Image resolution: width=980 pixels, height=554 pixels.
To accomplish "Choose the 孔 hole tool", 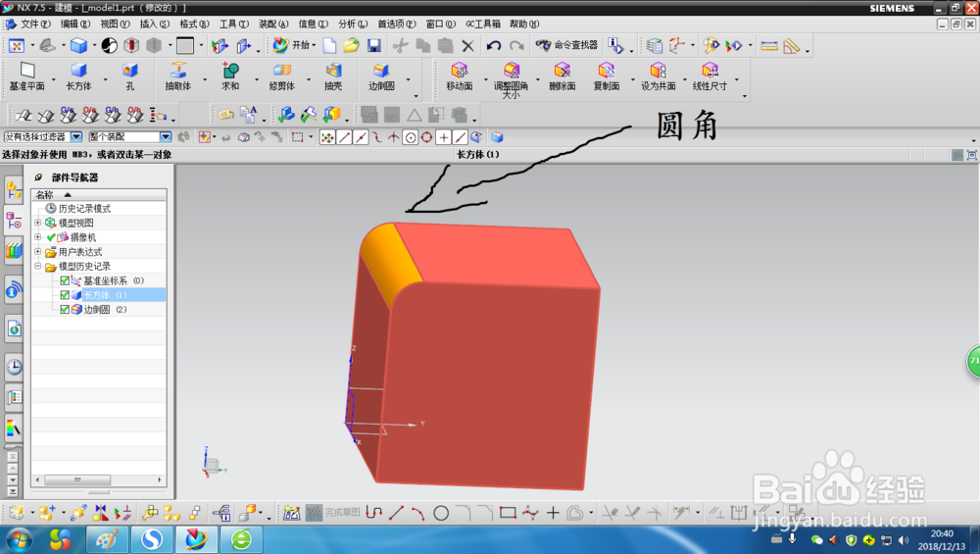I will click(x=130, y=76).
